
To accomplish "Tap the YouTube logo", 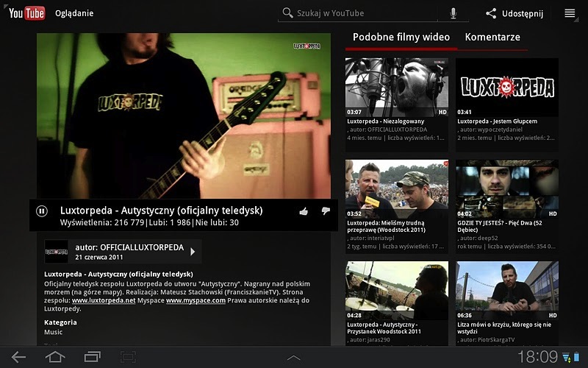I will (x=27, y=13).
